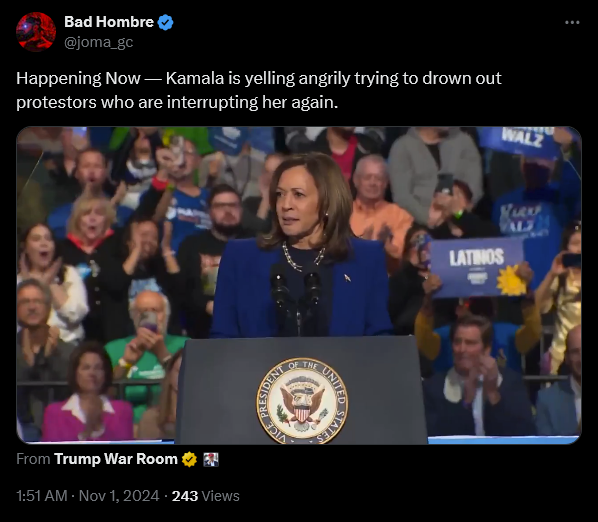
Task: Click the 1:51 AM timestamp
Action: 42,496
